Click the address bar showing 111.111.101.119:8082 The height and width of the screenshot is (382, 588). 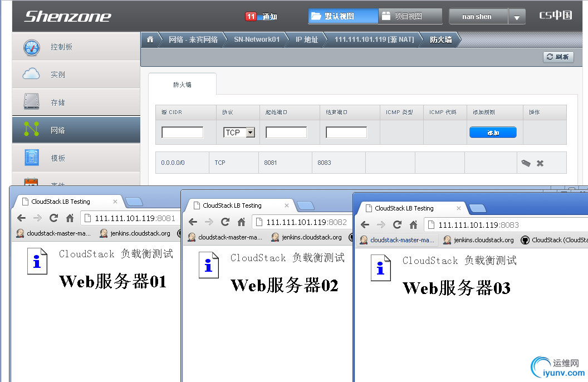301,222
